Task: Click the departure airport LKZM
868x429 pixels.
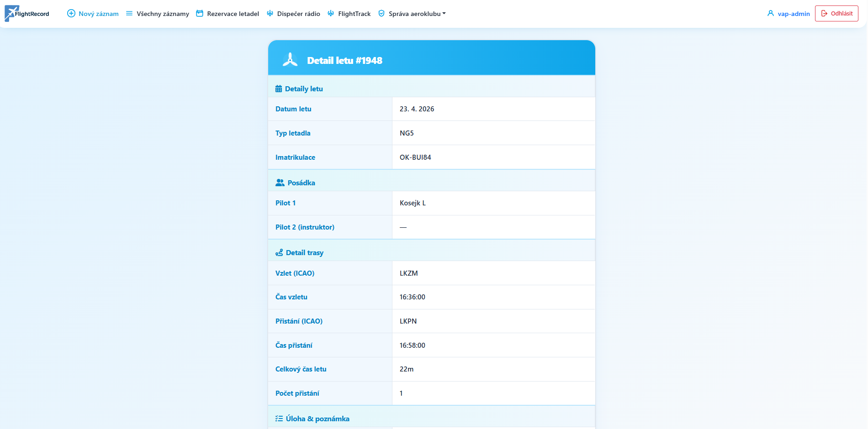Action: (x=409, y=273)
